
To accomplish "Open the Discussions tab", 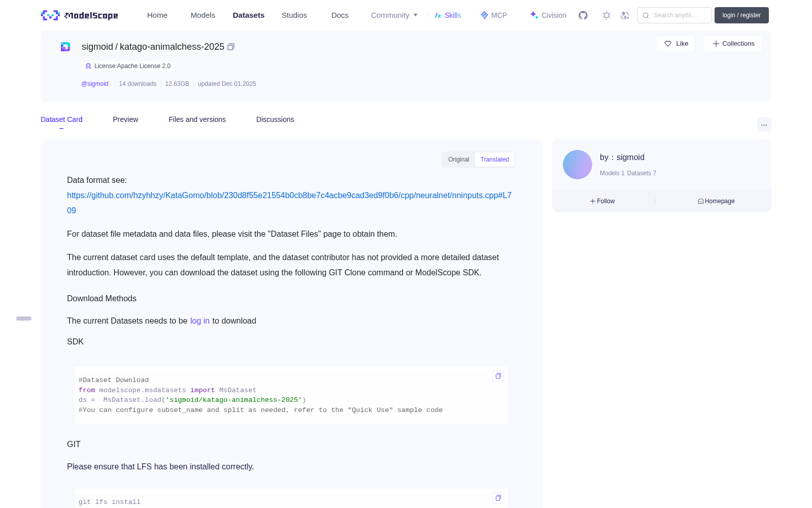I will [x=275, y=119].
